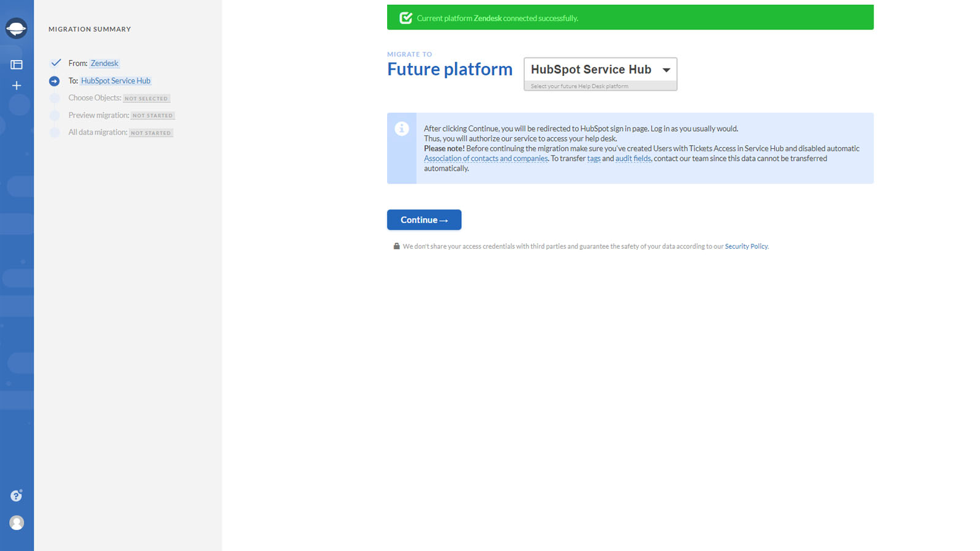The image size is (980, 551).
Task: Click the arrow step icon beside To: HubSpot
Action: [55, 81]
